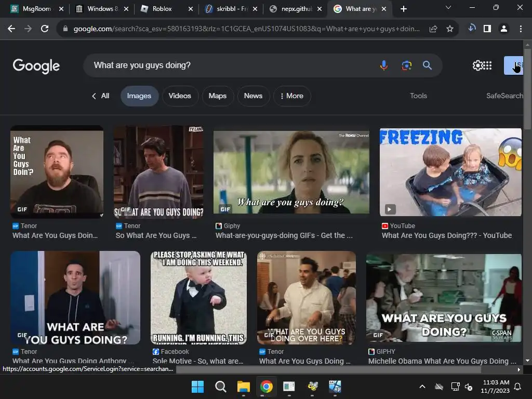The height and width of the screenshot is (399, 532).
Task: Open 'Doing Over Here' Tenor GIF thumbnail
Action: click(307, 298)
